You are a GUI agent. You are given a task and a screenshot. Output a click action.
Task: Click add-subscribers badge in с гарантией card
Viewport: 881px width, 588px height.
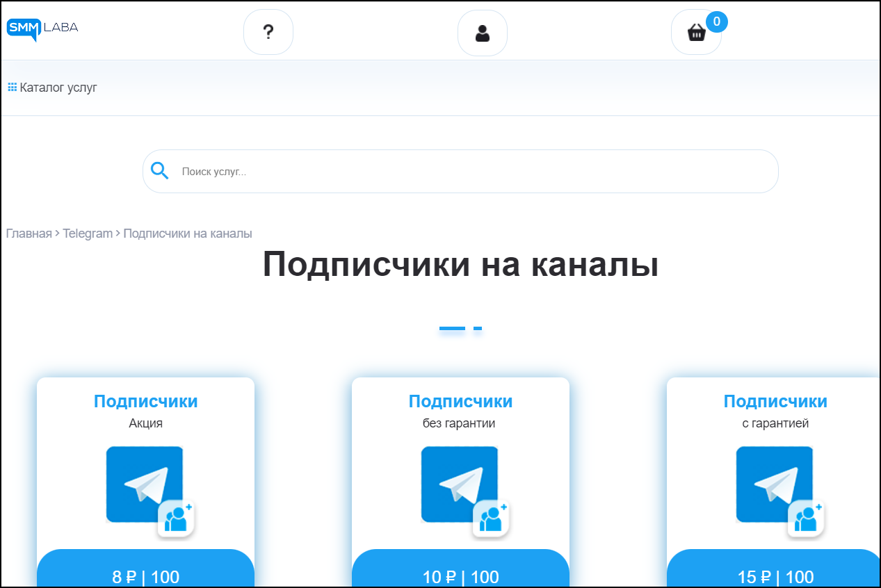tap(806, 518)
